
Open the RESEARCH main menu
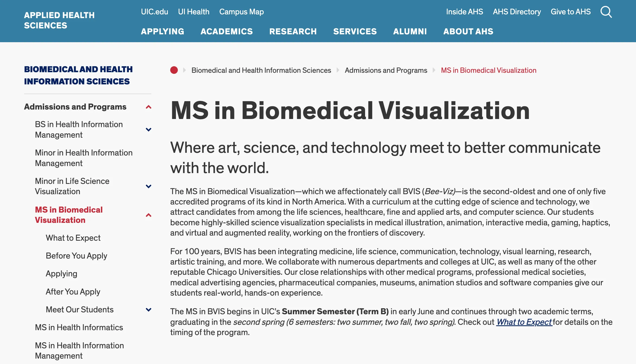[x=293, y=31]
